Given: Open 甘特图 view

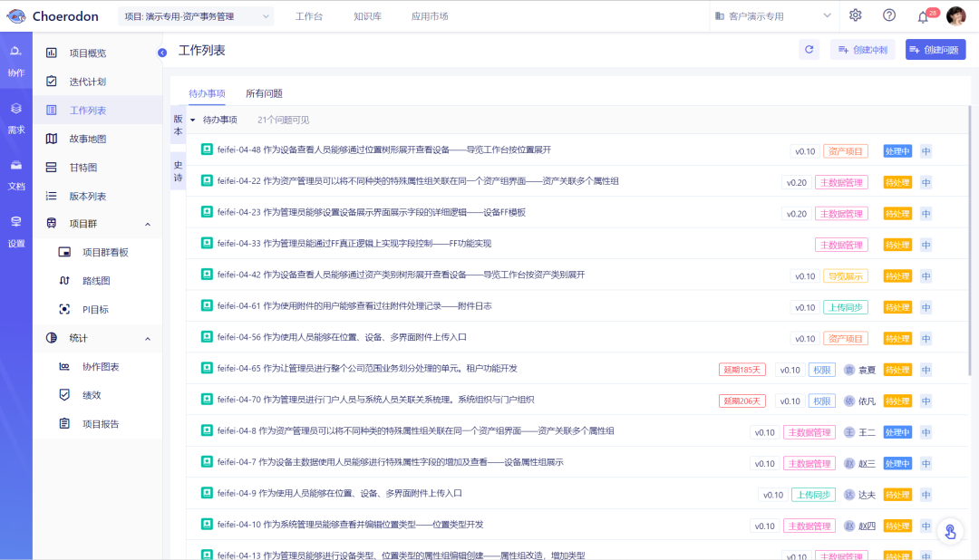Looking at the screenshot, I should point(97,168).
